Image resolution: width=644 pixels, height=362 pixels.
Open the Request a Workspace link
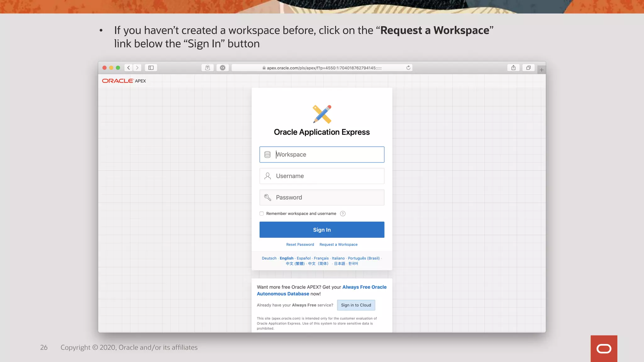click(338, 244)
